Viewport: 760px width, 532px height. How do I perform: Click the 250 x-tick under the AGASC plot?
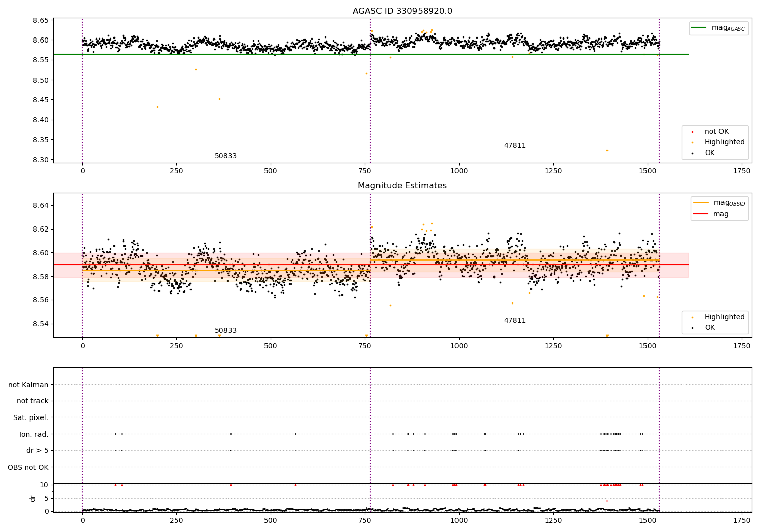coord(176,171)
